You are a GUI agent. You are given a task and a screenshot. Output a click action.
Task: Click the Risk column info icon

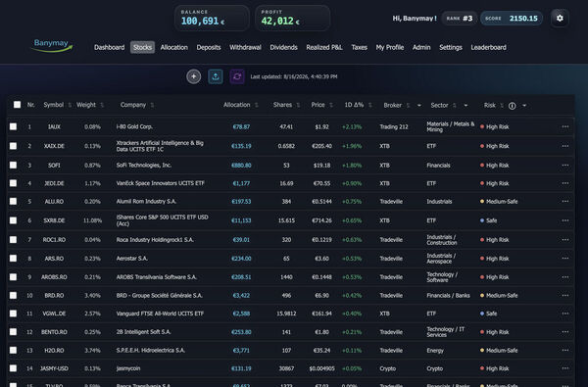pyautogui.click(x=512, y=106)
